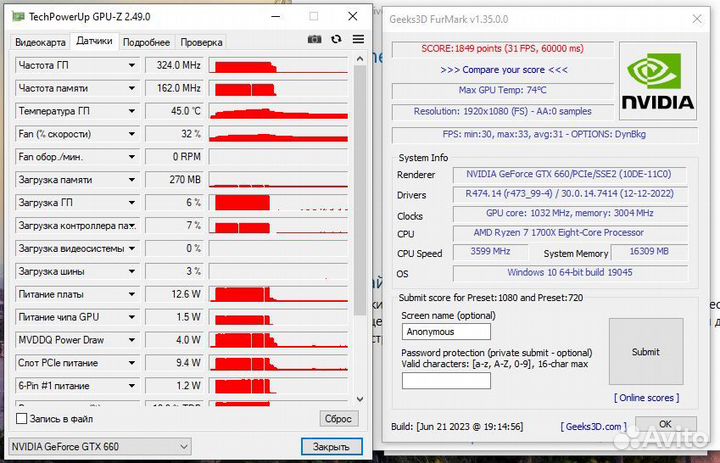
Task: Open the Compare your score link
Action: (504, 70)
